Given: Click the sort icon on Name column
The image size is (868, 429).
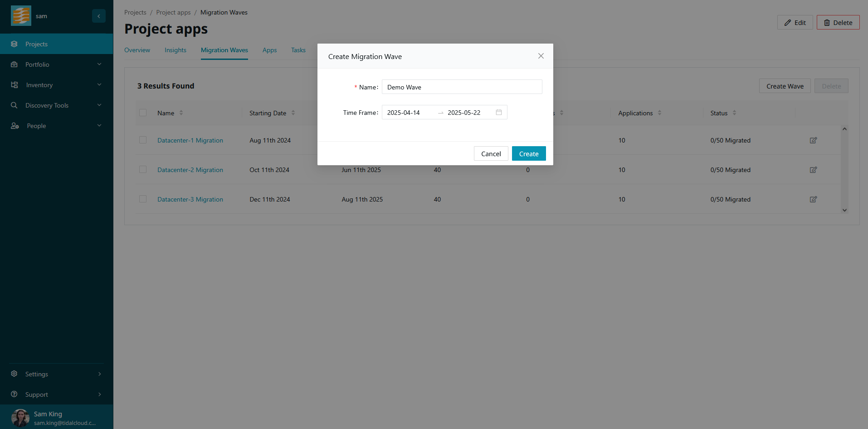Looking at the screenshot, I should 181,113.
